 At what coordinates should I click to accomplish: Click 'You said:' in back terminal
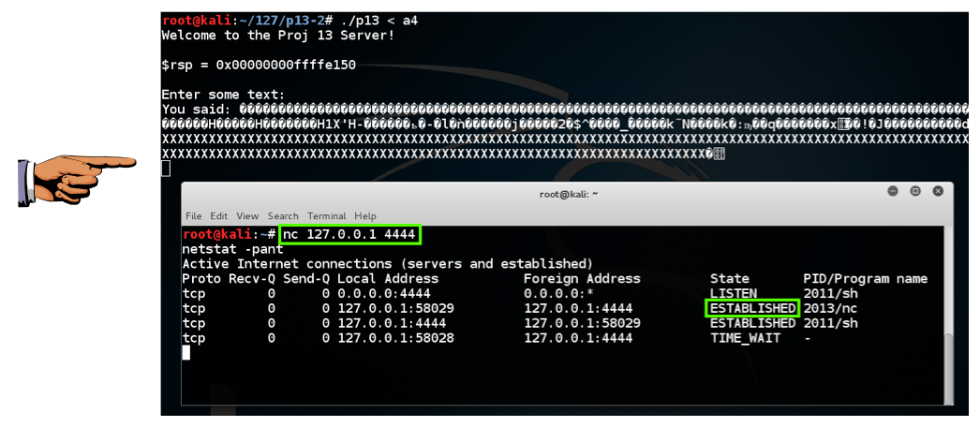[x=196, y=110]
